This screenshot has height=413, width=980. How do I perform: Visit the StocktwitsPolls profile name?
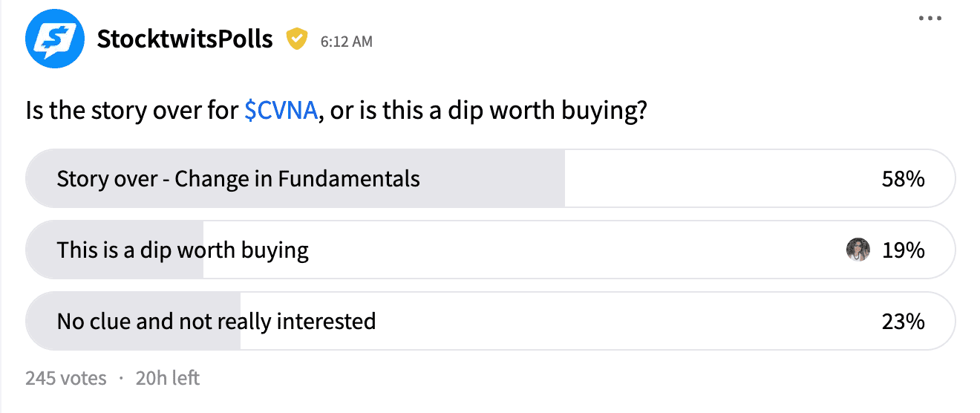coord(185,39)
